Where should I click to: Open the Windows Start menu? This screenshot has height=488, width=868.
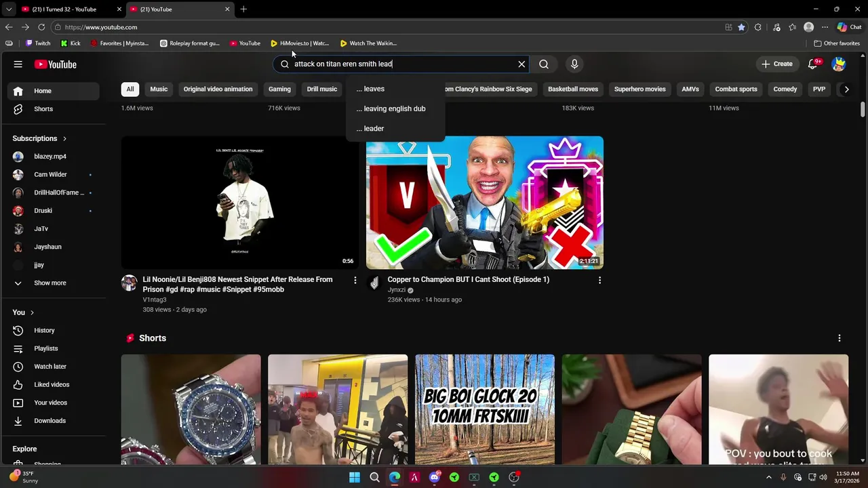point(355,477)
